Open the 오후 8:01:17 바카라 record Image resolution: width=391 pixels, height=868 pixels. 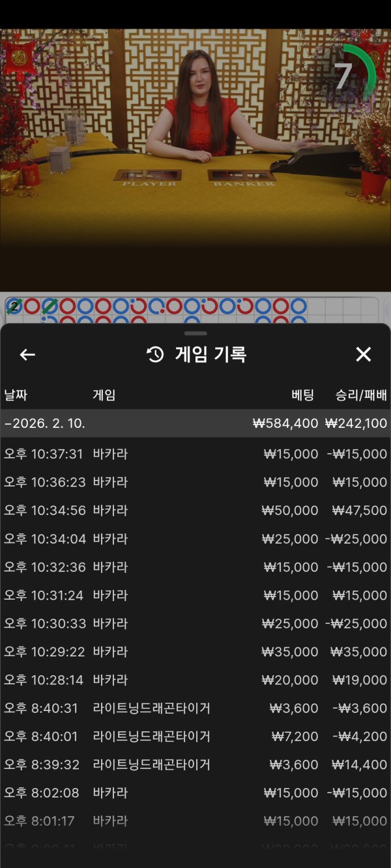pyautogui.click(x=195, y=821)
